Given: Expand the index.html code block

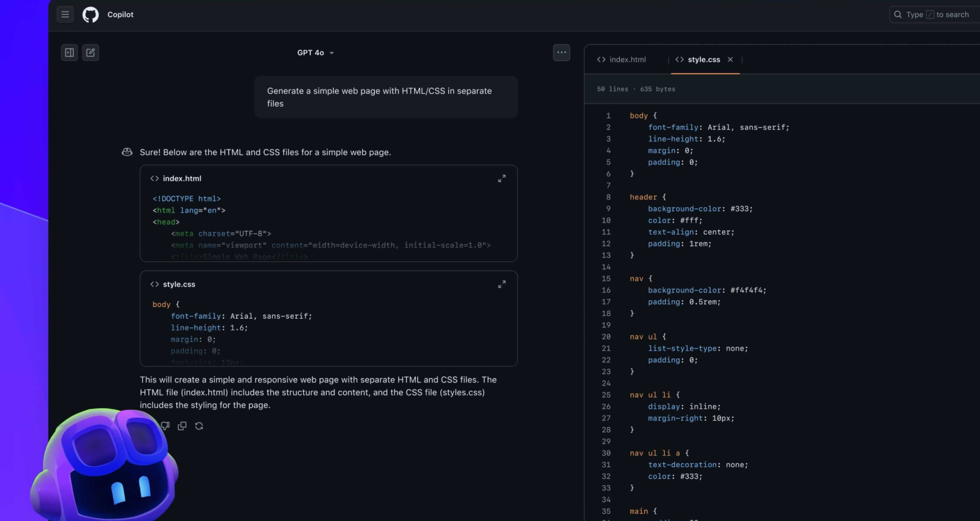Looking at the screenshot, I should 502,178.
